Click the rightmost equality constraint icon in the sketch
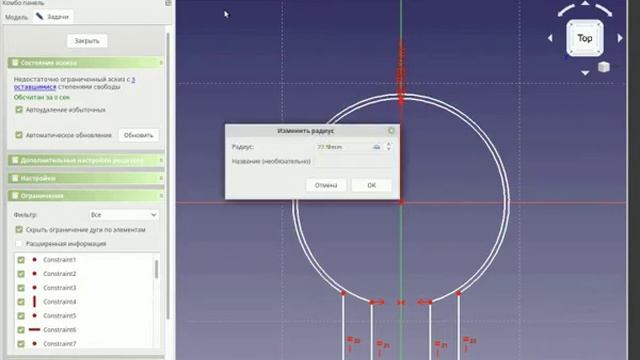 click(466, 339)
